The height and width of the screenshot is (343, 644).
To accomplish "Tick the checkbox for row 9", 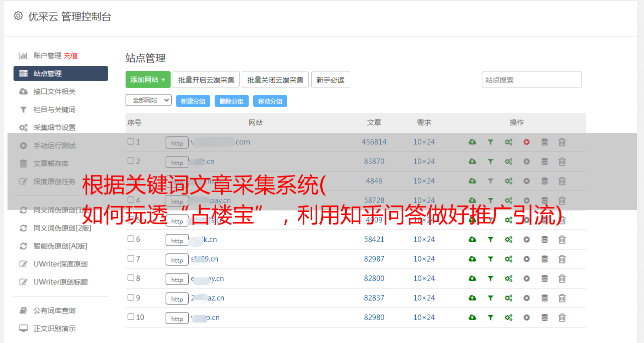I will point(131,297).
